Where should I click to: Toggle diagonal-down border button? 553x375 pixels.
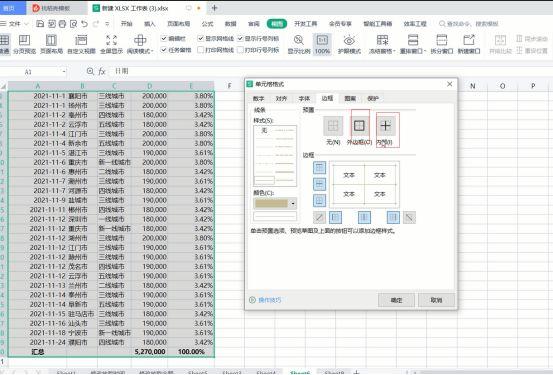pos(409,217)
